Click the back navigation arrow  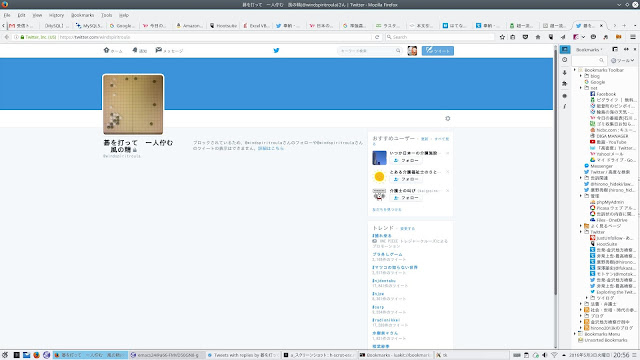coord(7,37)
